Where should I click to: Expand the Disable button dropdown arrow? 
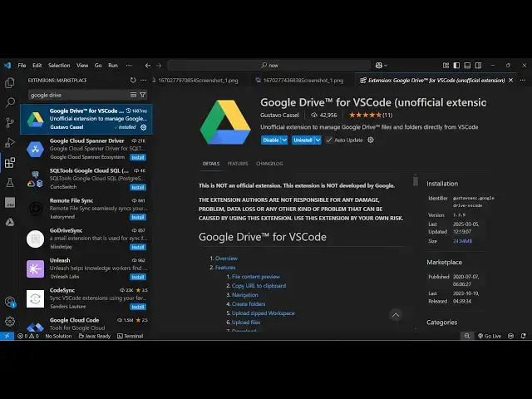pyautogui.click(x=284, y=140)
